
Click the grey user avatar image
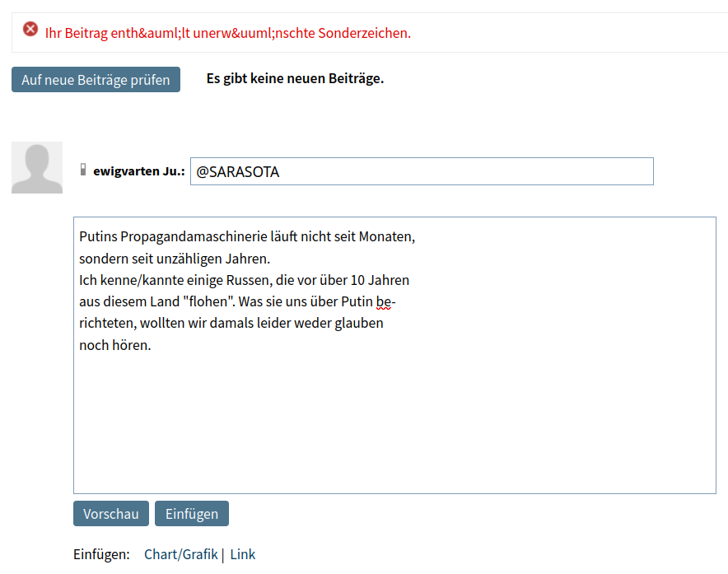pos(37,168)
